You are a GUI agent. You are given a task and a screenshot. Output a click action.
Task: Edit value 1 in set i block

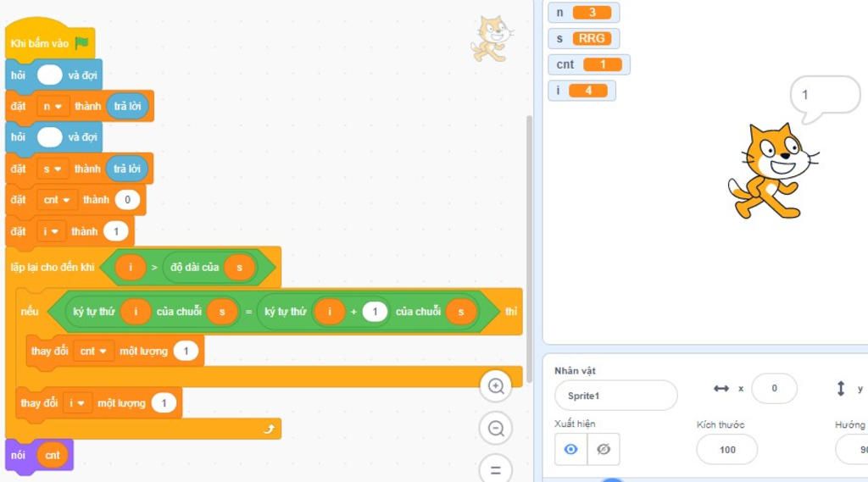point(115,231)
